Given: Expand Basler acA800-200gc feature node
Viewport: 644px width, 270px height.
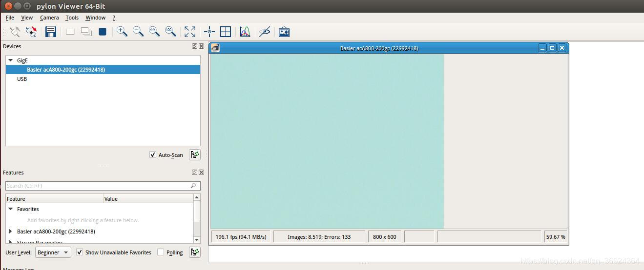Looking at the screenshot, I should tap(11, 231).
